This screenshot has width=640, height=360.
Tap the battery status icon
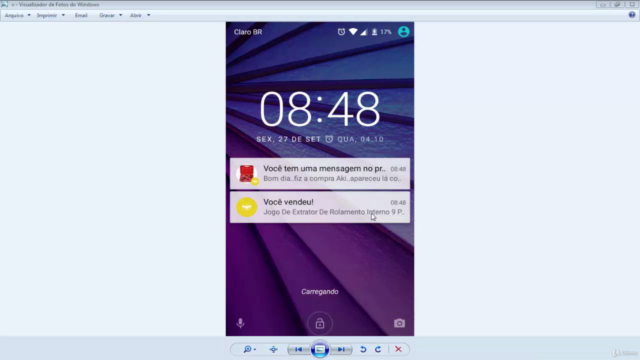coord(374,32)
